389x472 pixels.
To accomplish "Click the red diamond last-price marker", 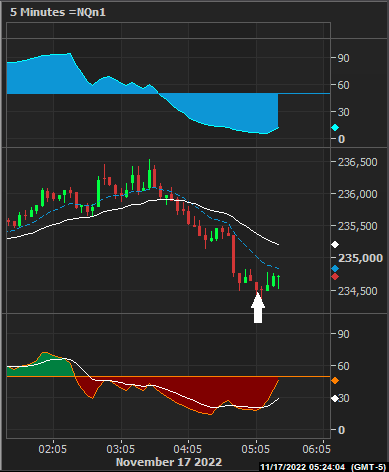I will click(335, 277).
